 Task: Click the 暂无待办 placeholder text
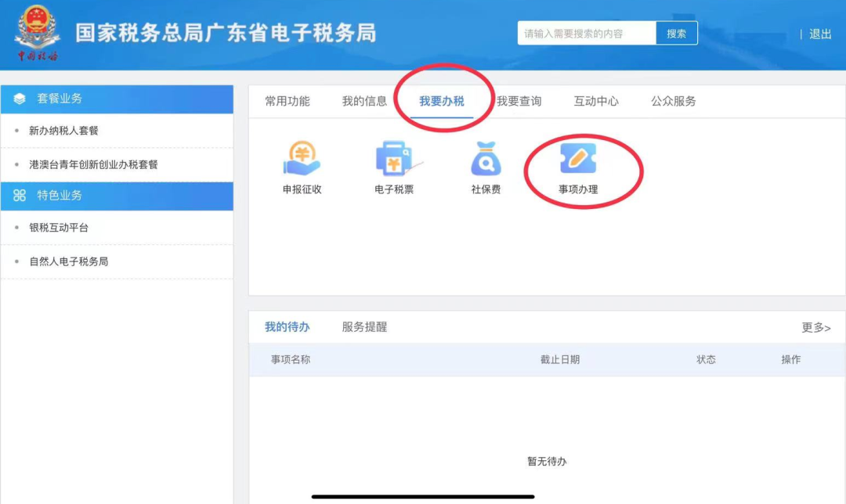(547, 462)
